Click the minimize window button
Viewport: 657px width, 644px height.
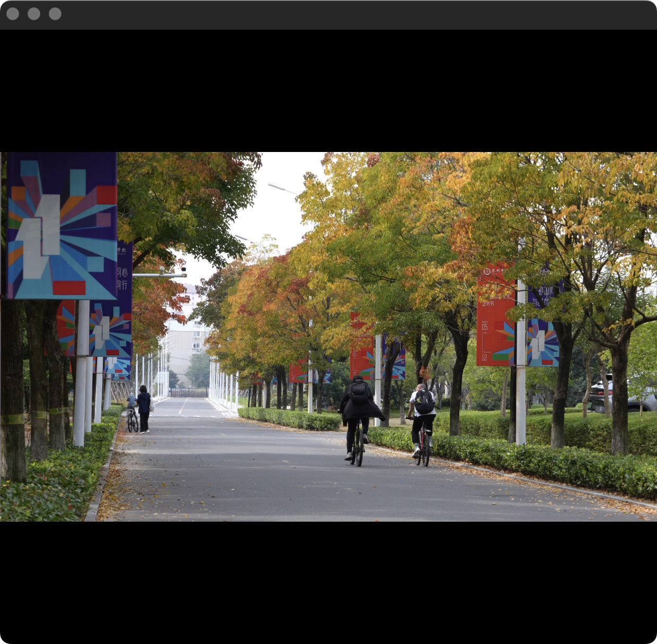coord(34,14)
